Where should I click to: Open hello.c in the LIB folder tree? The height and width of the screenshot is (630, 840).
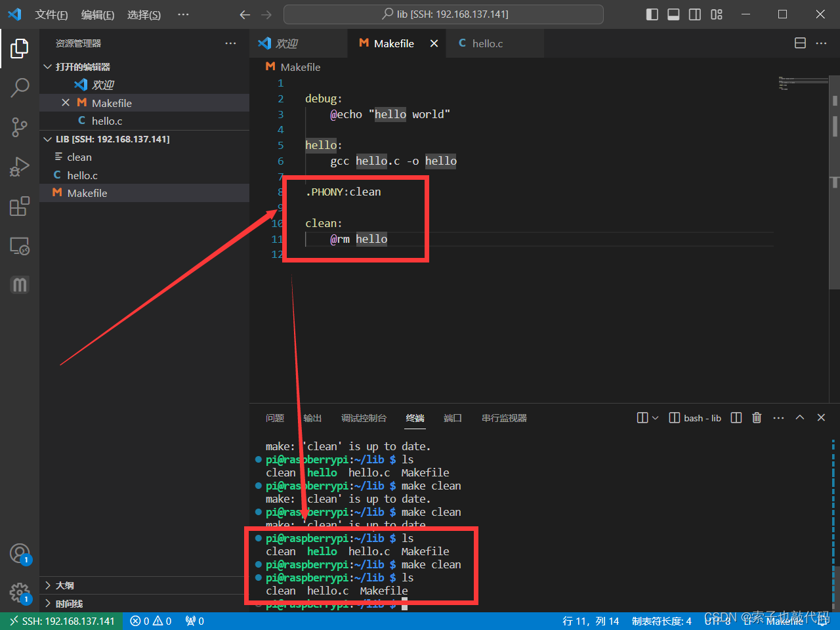(144, 175)
